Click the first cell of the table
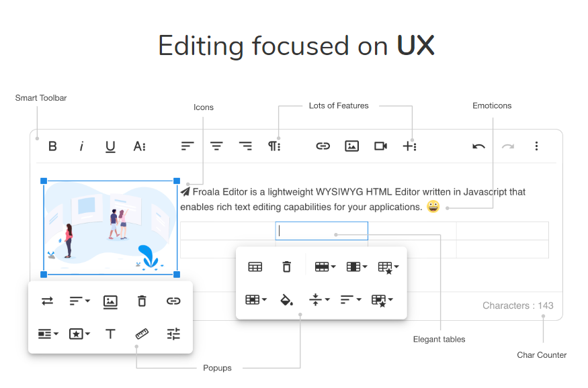Image resolution: width=588 pixels, height=388 pixels. click(228, 231)
